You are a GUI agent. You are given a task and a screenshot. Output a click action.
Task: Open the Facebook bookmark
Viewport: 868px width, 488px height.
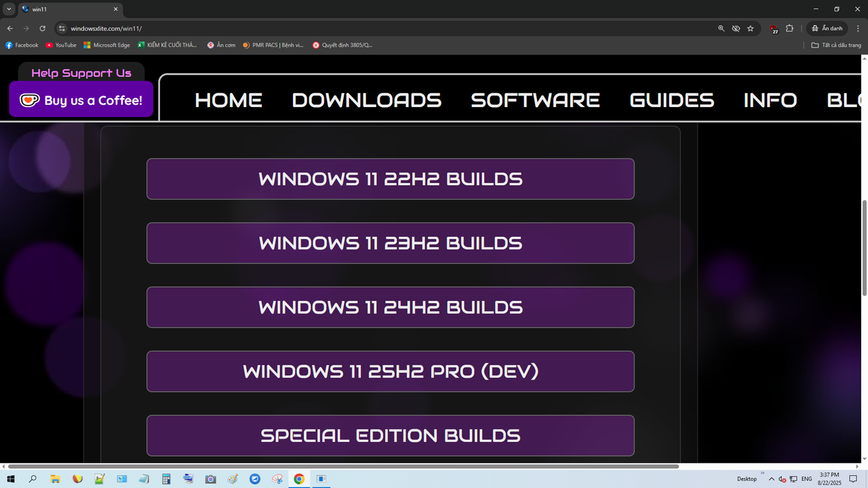(x=22, y=45)
